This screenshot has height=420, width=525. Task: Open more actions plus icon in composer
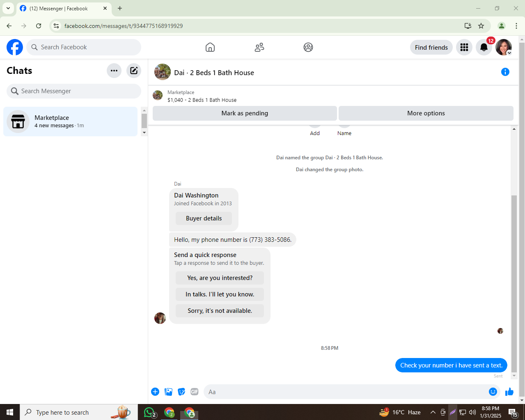point(155,392)
